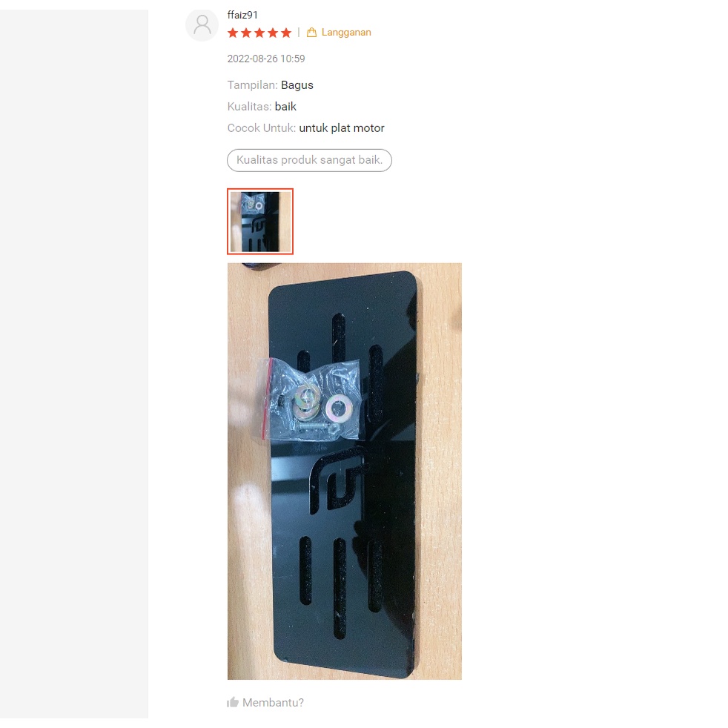This screenshot has width=728, height=728.
Task: Click the second rating star
Action: tap(246, 33)
